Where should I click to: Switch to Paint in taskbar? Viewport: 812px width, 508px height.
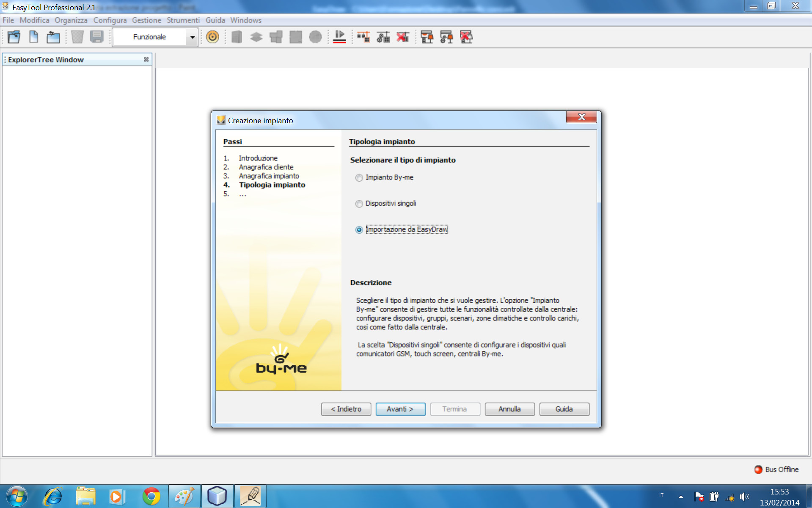tap(184, 496)
